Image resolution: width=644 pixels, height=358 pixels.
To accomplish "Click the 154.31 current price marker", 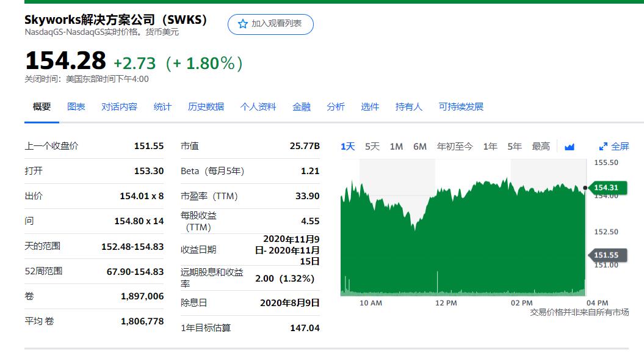I will click(606, 188).
